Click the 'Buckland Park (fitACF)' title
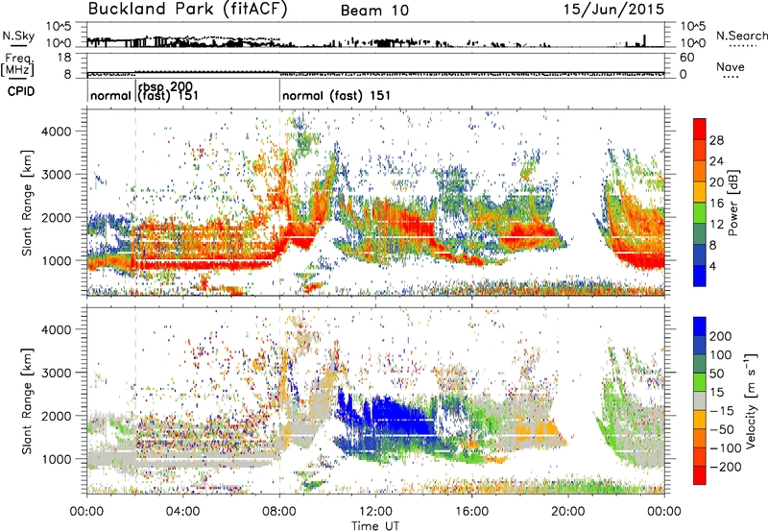This screenshot has width=768, height=532. (x=187, y=10)
